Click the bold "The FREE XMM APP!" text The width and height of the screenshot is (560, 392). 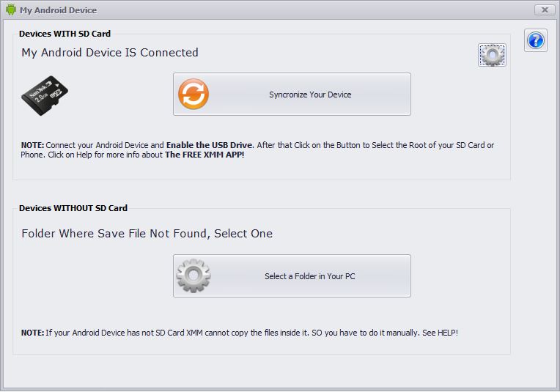204,155
